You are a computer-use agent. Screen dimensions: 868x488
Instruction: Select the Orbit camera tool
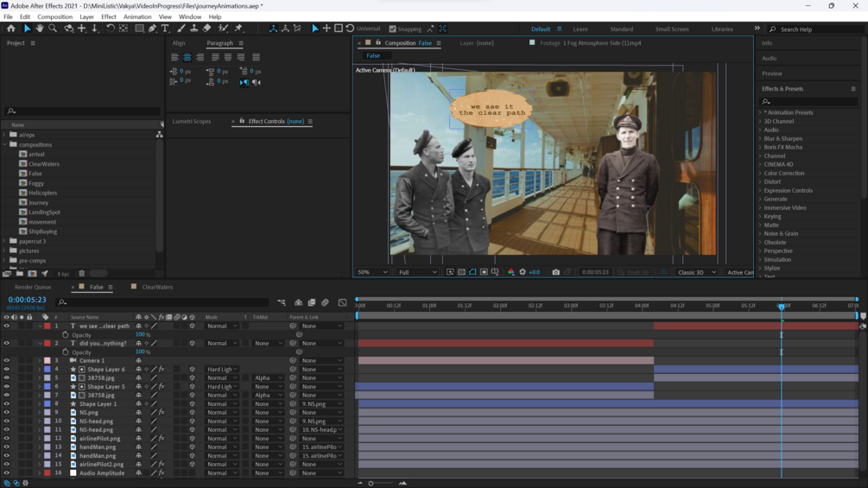[68, 29]
